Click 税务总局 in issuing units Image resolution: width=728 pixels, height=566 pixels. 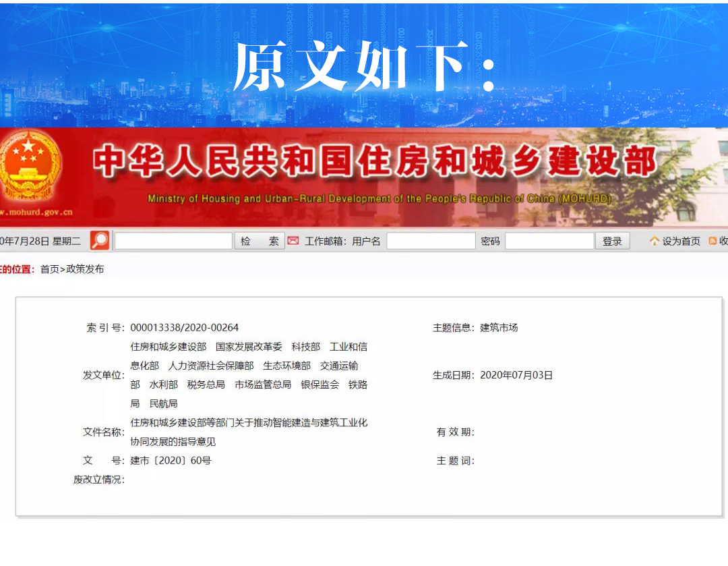point(206,385)
